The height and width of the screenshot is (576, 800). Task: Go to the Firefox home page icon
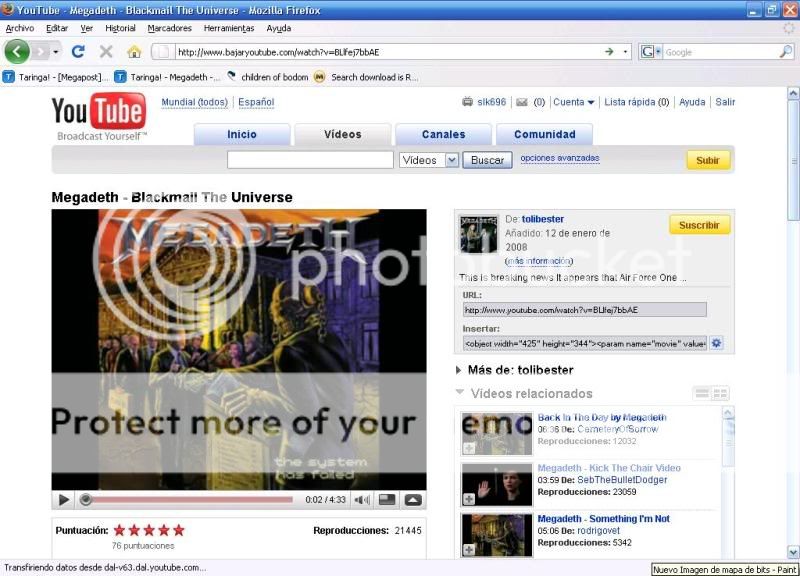tap(134, 52)
